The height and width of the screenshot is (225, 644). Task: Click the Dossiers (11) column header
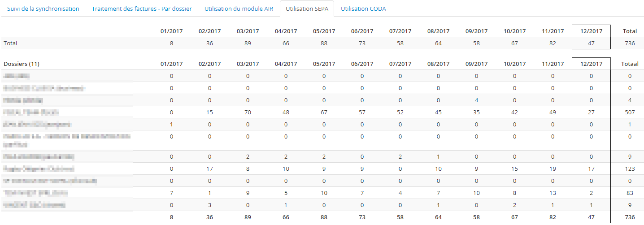22,64
